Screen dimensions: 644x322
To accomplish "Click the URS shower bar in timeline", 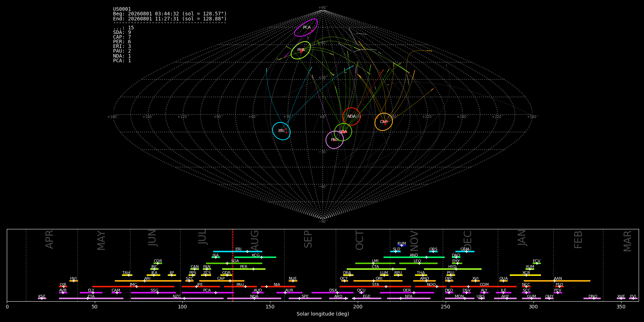I will click(482, 298).
